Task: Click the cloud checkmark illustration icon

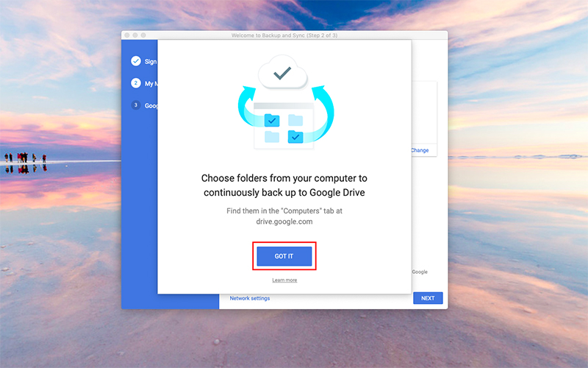Action: [x=283, y=72]
